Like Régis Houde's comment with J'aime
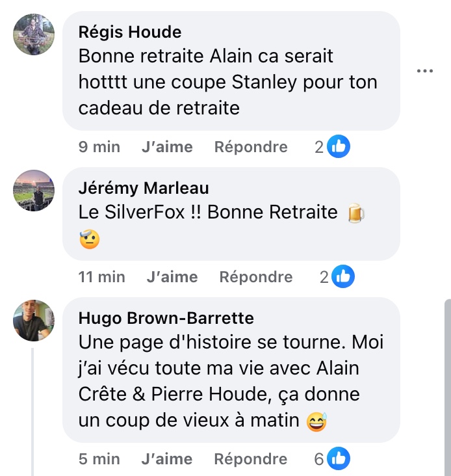The width and height of the screenshot is (451, 476). pyautogui.click(x=167, y=147)
